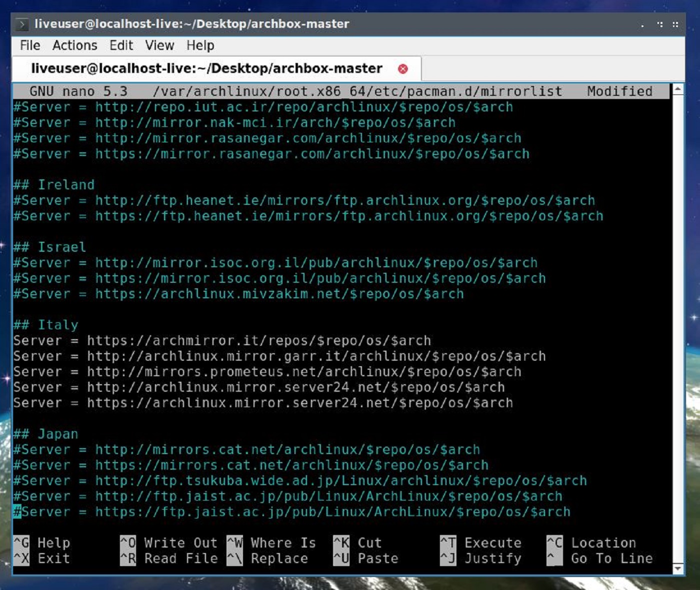Screen dimensions: 700x590
Task: Click the terminal icon in the title bar
Action: [22, 23]
